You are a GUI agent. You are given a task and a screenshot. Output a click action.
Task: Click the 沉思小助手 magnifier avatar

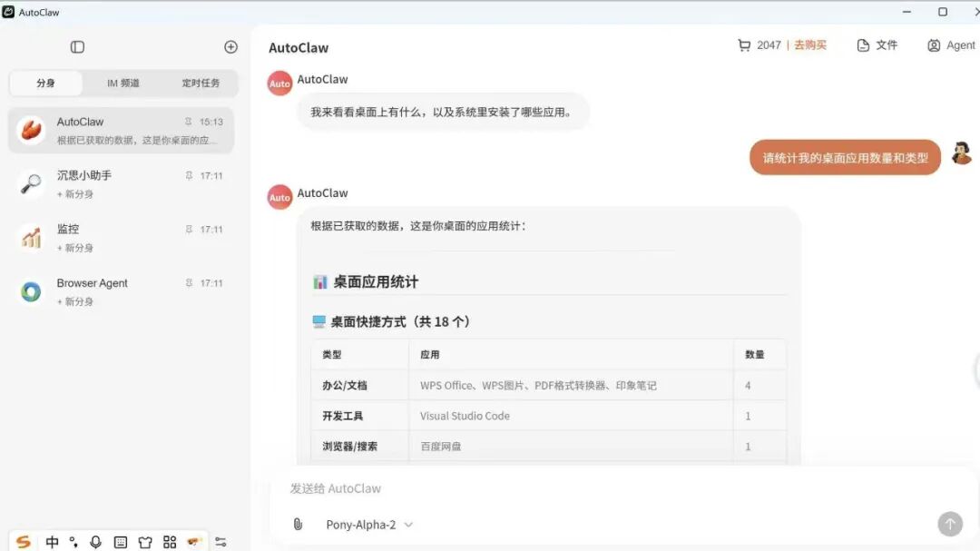(x=31, y=184)
